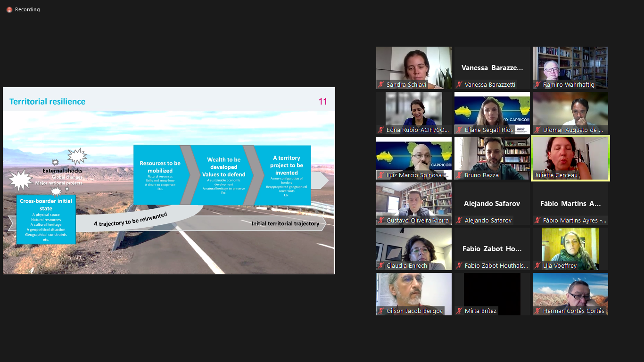
Task: Click Herman Cortés Cortés' muted mic icon
Action: pos(537,311)
